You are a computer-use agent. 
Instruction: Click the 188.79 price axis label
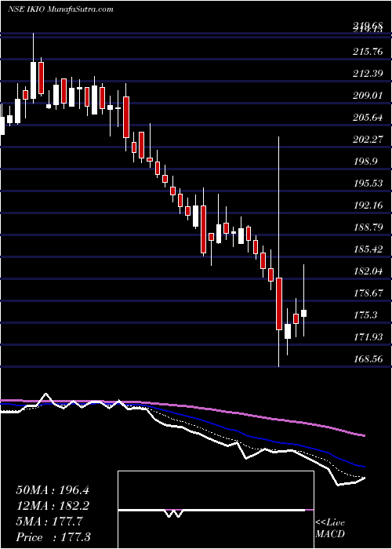pos(367,227)
